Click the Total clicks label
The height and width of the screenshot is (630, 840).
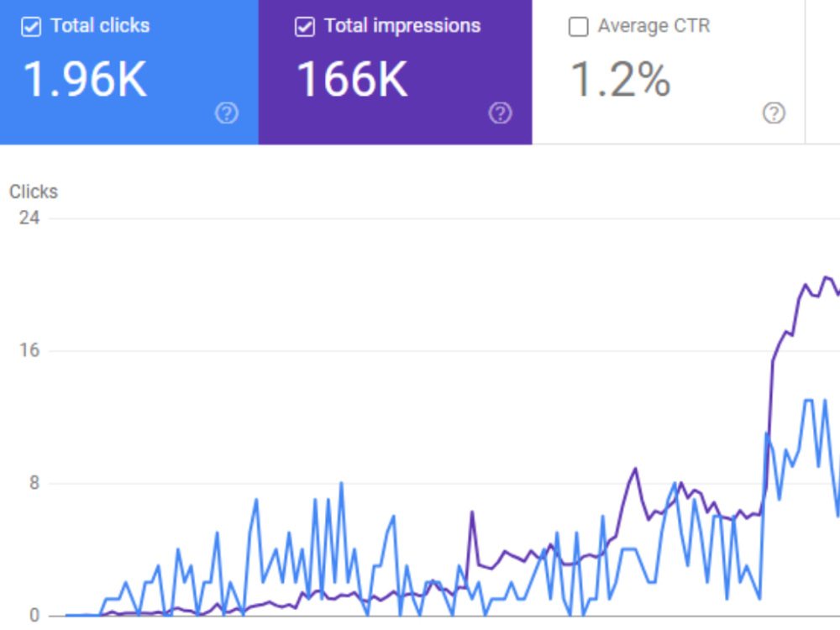[100, 26]
